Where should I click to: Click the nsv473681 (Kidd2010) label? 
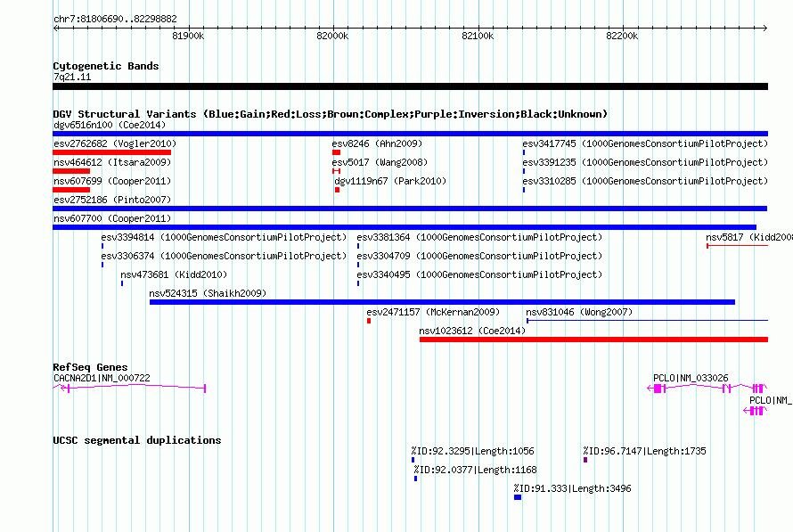pyautogui.click(x=174, y=274)
